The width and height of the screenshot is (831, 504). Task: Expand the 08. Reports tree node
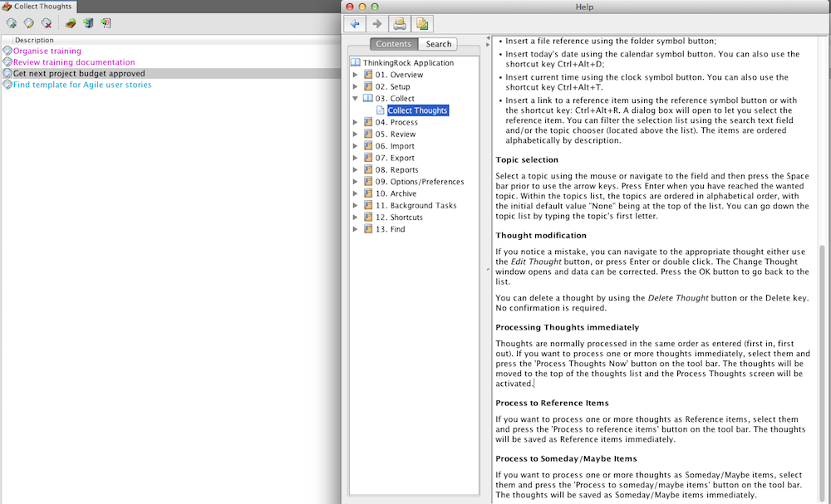[x=356, y=170]
